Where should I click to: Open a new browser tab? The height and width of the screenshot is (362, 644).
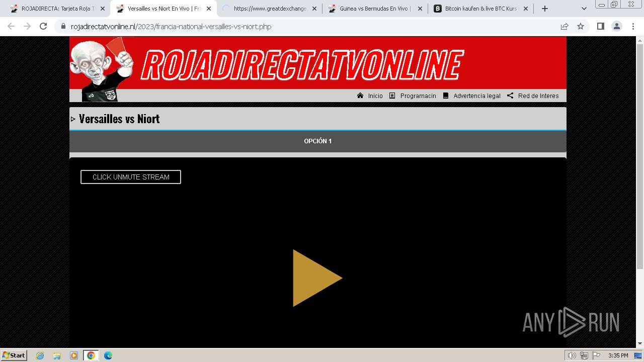click(x=545, y=9)
